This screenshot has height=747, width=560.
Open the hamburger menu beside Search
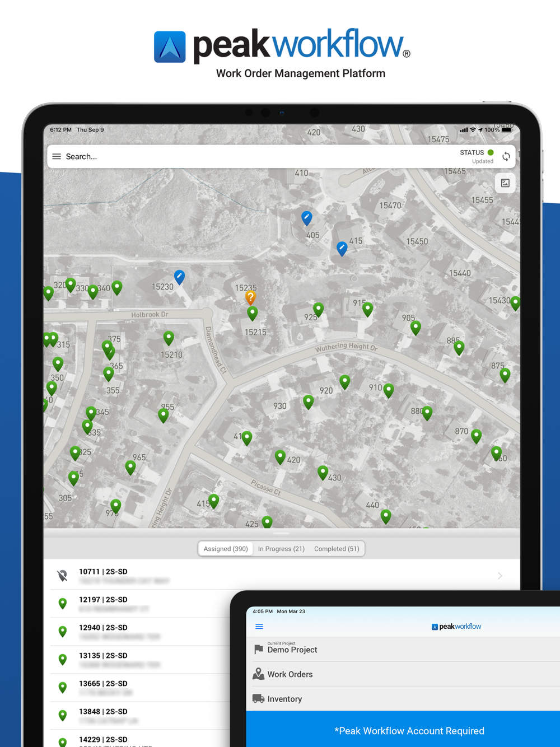point(57,157)
